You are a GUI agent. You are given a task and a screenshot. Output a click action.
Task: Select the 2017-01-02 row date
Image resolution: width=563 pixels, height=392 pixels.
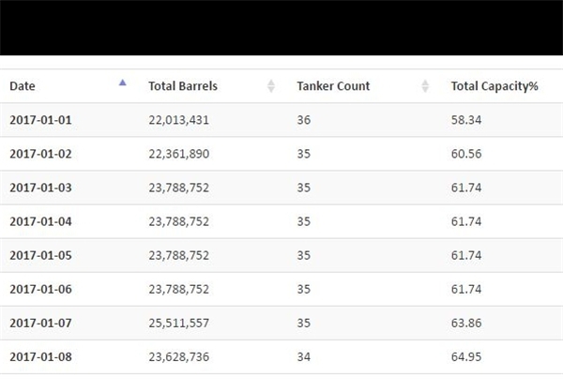pyautogui.click(x=40, y=154)
